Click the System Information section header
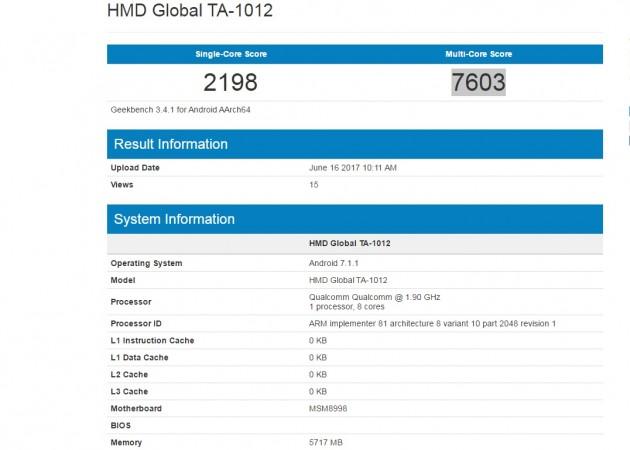The height and width of the screenshot is (450, 630). click(355, 219)
